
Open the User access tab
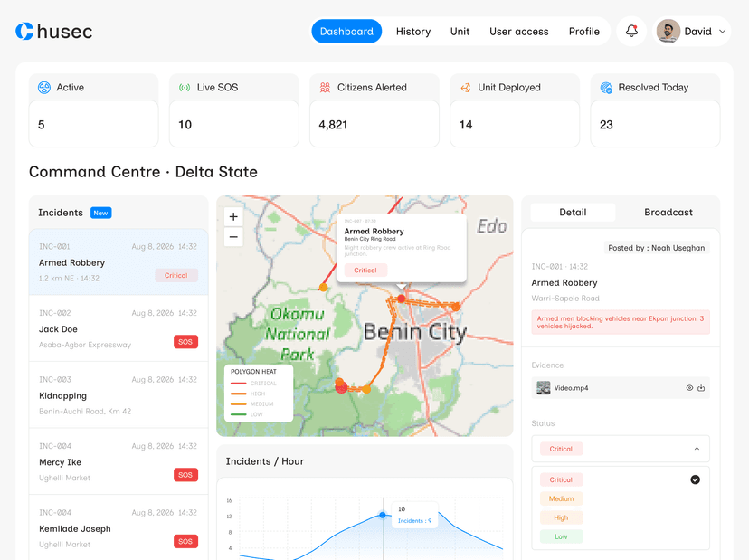(x=518, y=32)
